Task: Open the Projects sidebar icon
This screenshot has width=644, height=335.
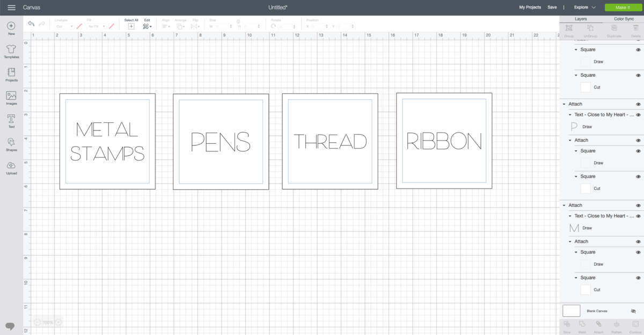Action: pyautogui.click(x=11, y=75)
